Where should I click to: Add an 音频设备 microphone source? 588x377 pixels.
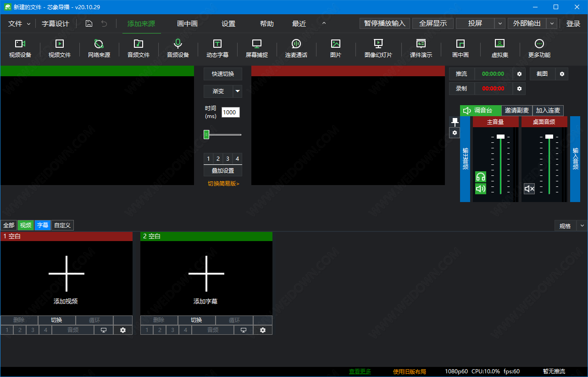(178, 48)
